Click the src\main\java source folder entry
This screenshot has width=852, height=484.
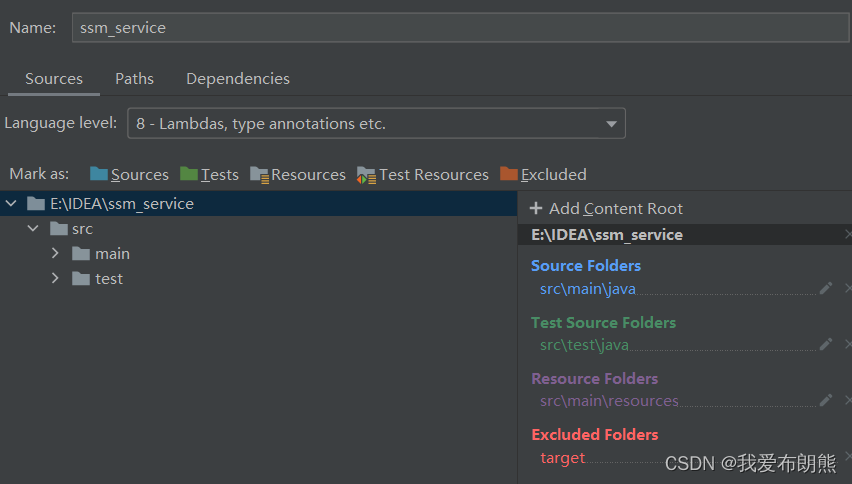tap(587, 288)
